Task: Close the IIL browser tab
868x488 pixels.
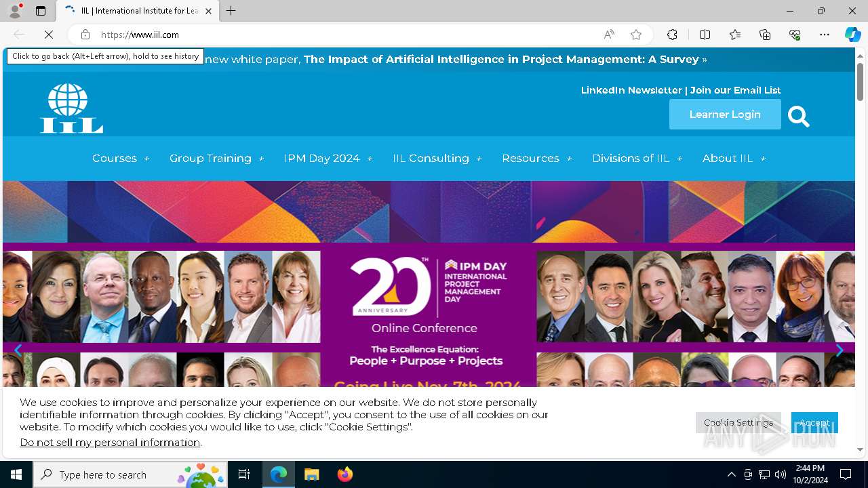Action: pos(208,11)
